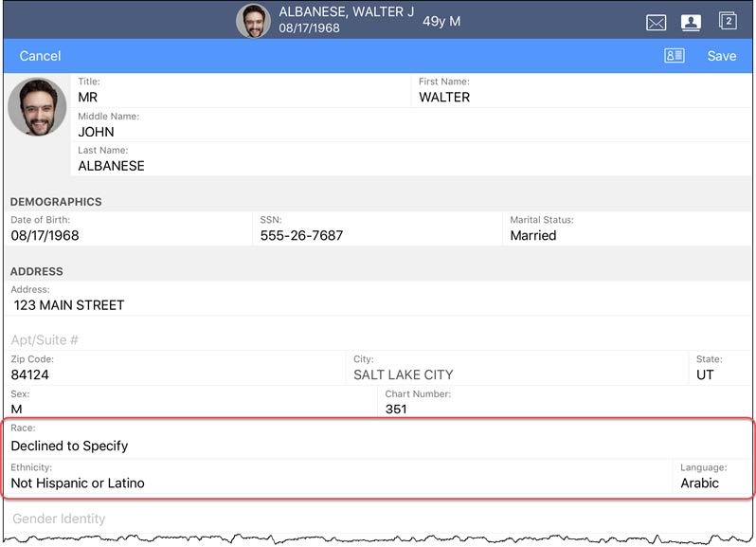Image resolution: width=756 pixels, height=547 pixels.
Task: Tap the small patient avatar in header
Action: pyautogui.click(x=253, y=21)
